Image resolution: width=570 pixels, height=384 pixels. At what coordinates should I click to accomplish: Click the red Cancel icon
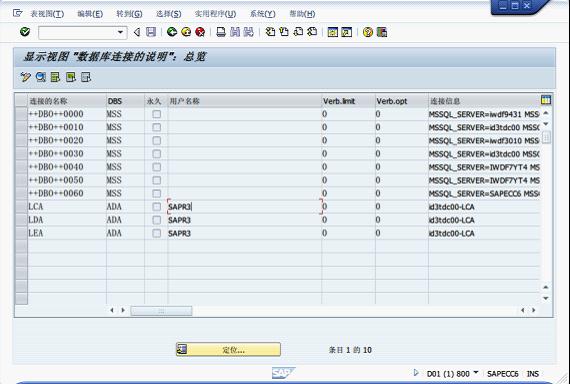200,32
